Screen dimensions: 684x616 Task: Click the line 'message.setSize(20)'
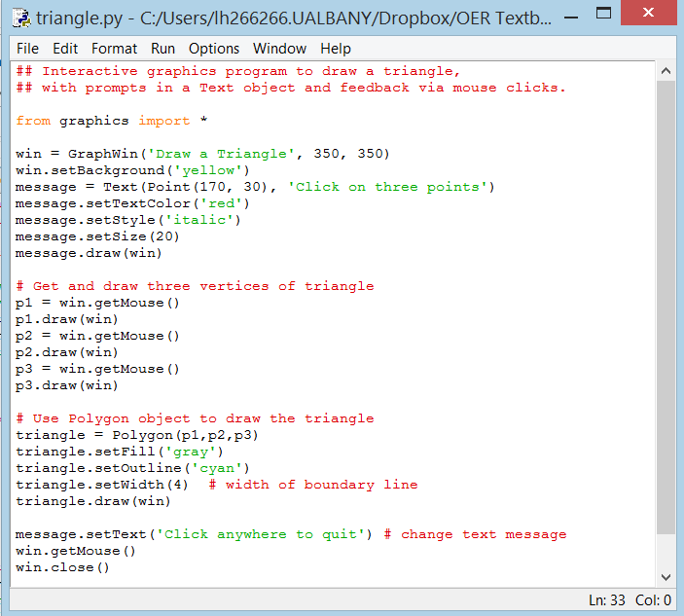[x=97, y=236]
